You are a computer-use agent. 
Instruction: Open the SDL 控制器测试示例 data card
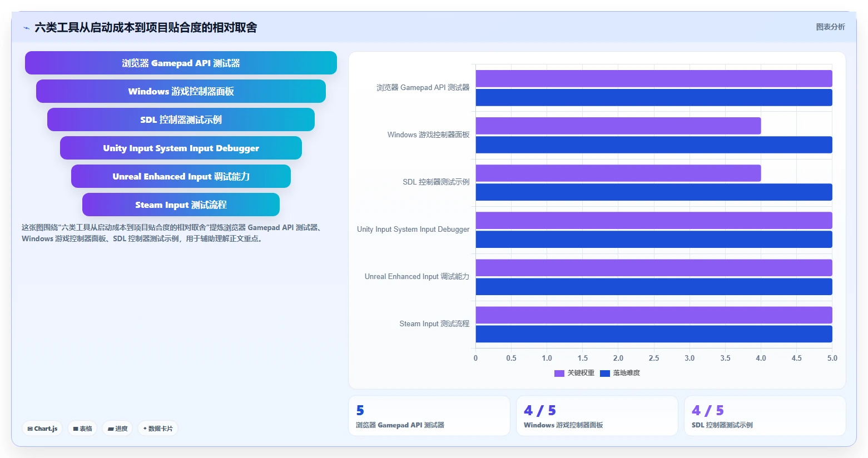click(765, 416)
